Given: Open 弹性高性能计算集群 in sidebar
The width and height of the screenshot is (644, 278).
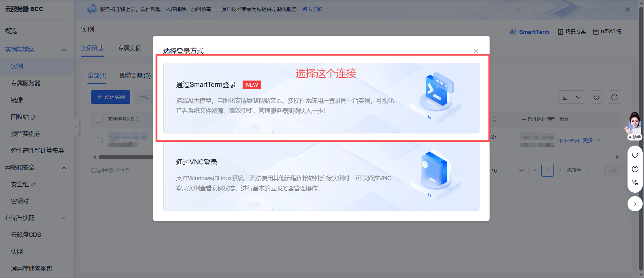Looking at the screenshot, I should pos(37,151).
